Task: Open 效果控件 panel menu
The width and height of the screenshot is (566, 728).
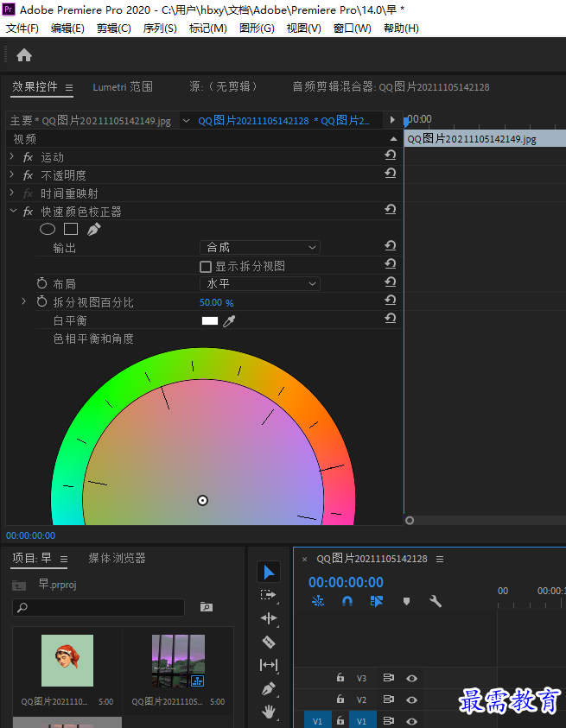Action: click(x=69, y=88)
